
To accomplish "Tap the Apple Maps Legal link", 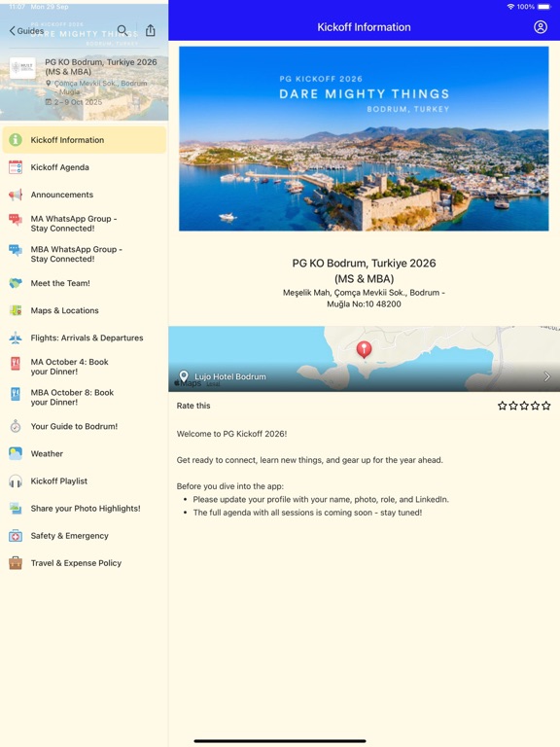I will click(x=213, y=384).
